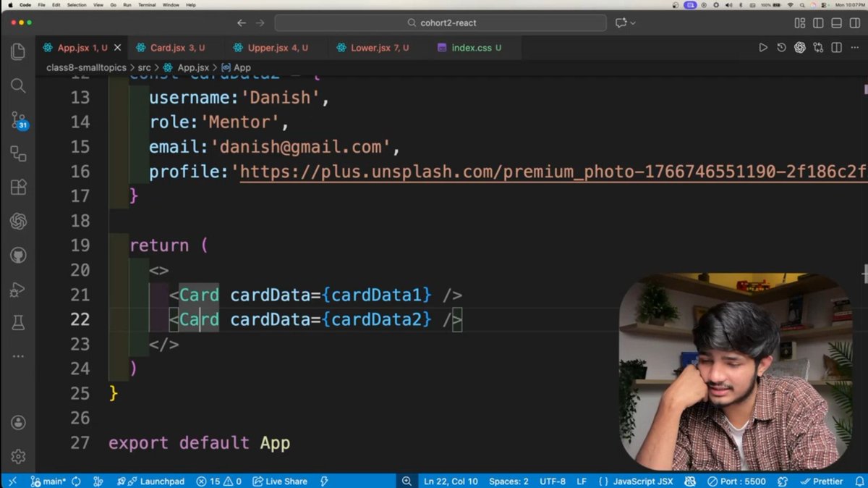This screenshot has width=868, height=488.
Task: Switch to the Upper.jsx tab
Action: [x=277, y=48]
